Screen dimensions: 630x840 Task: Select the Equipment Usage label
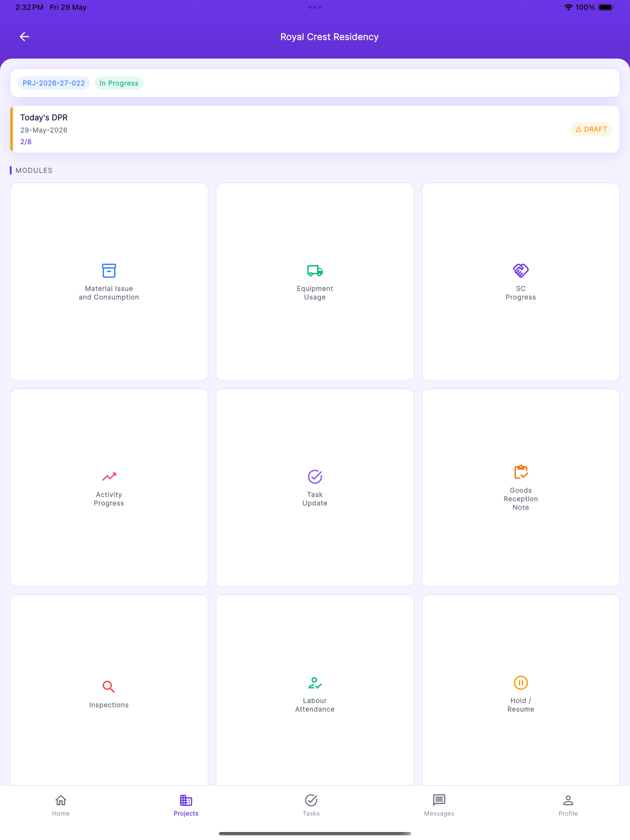[315, 293]
